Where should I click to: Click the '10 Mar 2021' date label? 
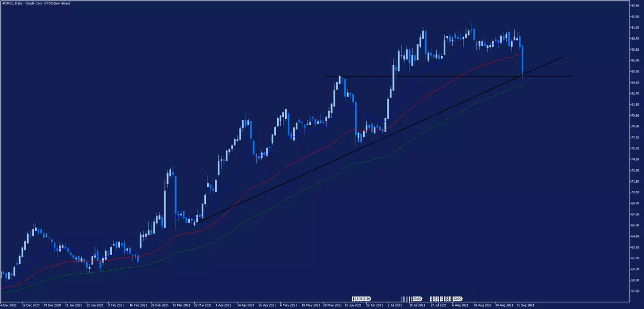pos(182,305)
